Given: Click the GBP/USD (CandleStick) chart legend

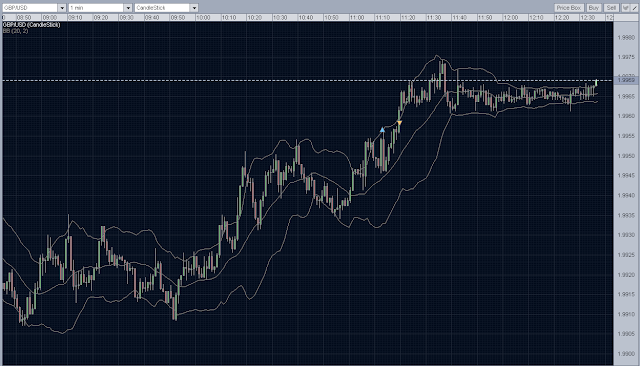Looking at the screenshot, I should tap(31, 25).
